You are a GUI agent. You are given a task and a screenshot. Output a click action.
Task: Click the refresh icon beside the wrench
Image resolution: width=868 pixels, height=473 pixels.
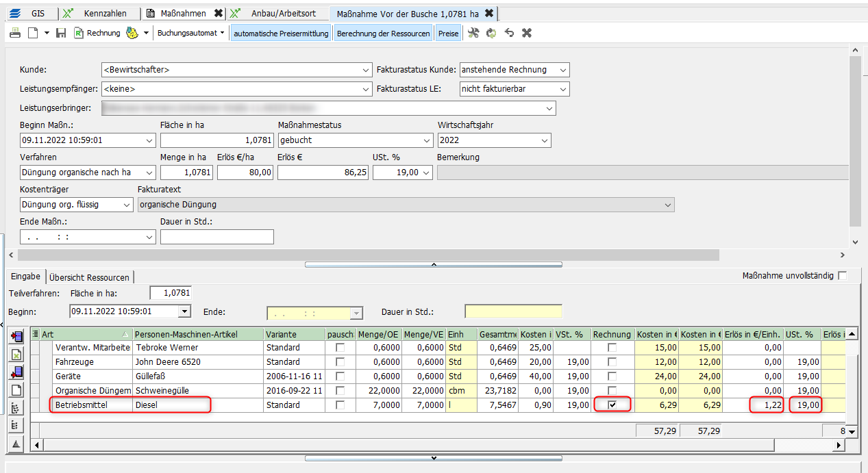491,33
